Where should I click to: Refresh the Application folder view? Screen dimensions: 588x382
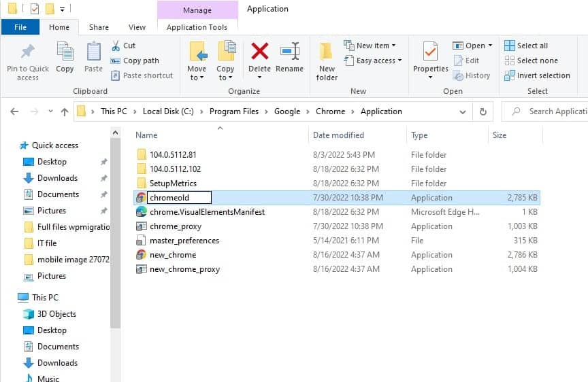483,111
